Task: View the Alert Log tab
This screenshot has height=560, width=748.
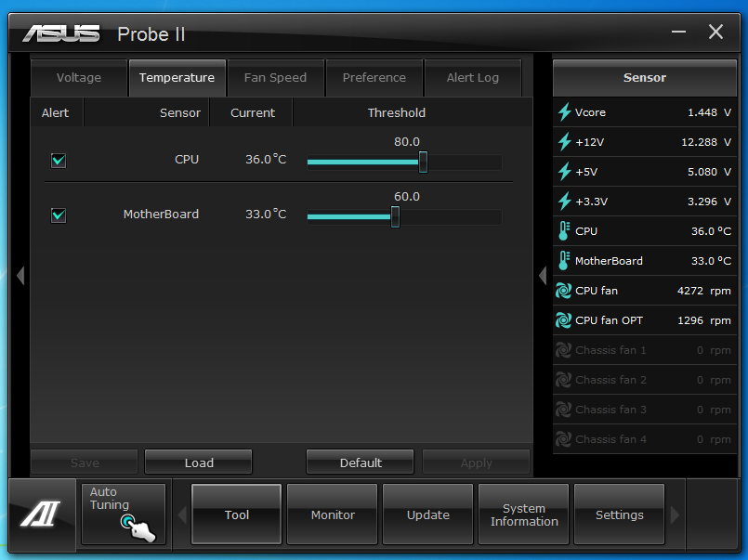Action: point(473,78)
